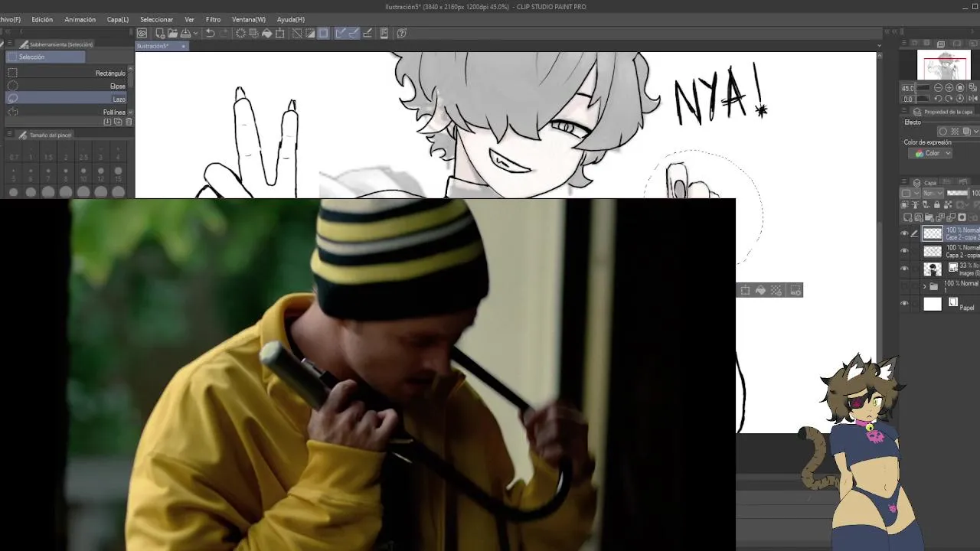Open Clip Studio launcher icon in command bar
The width and height of the screenshot is (980, 551).
click(142, 33)
